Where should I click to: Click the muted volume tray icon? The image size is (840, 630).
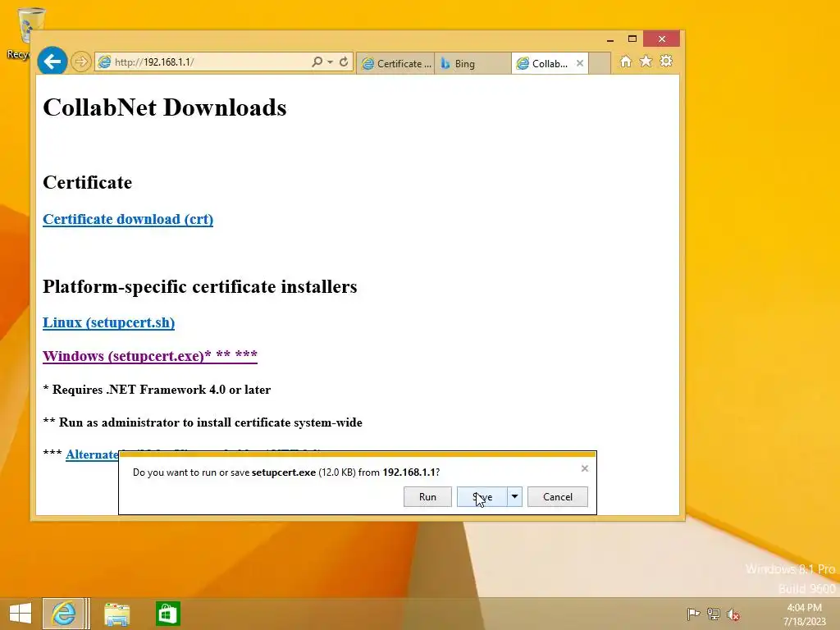733,614
